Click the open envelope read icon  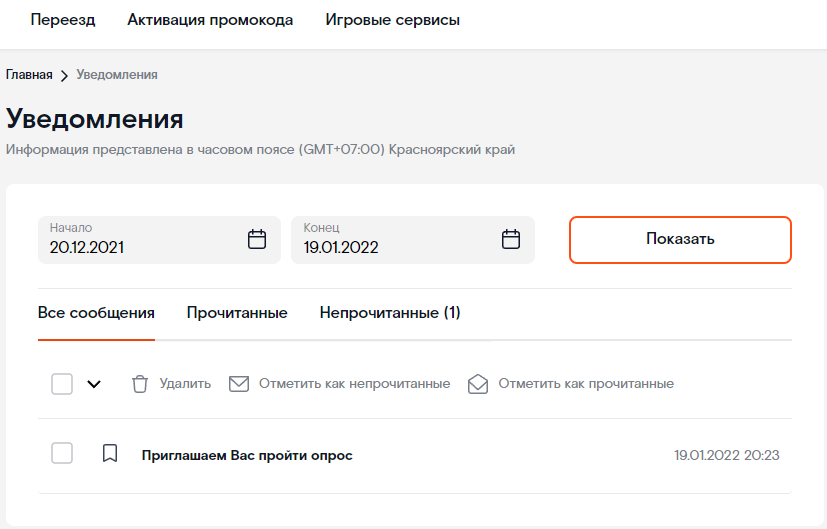click(478, 384)
